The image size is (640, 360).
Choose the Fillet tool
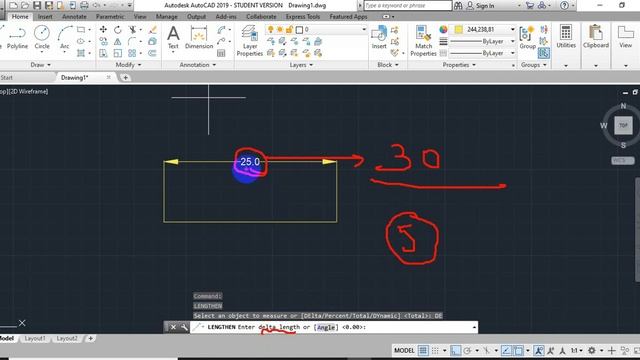(132, 42)
